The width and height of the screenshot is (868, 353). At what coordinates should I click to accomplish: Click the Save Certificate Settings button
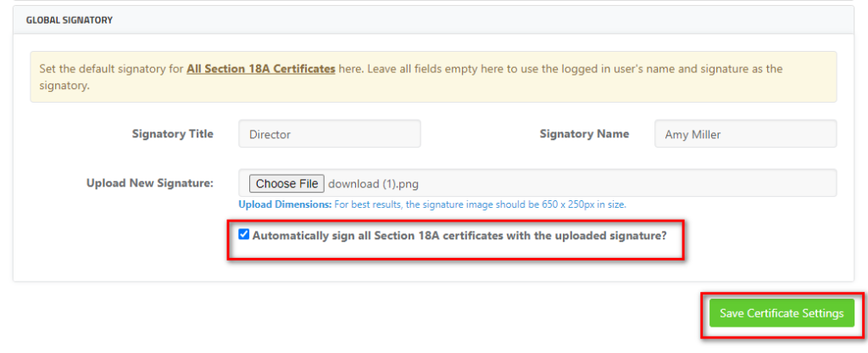click(782, 313)
